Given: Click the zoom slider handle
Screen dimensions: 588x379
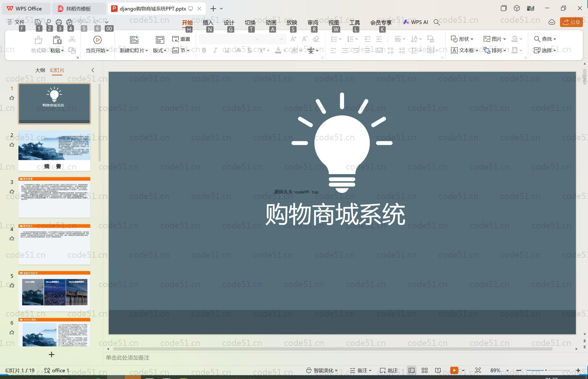Looking at the screenshot, I should coord(546,370).
